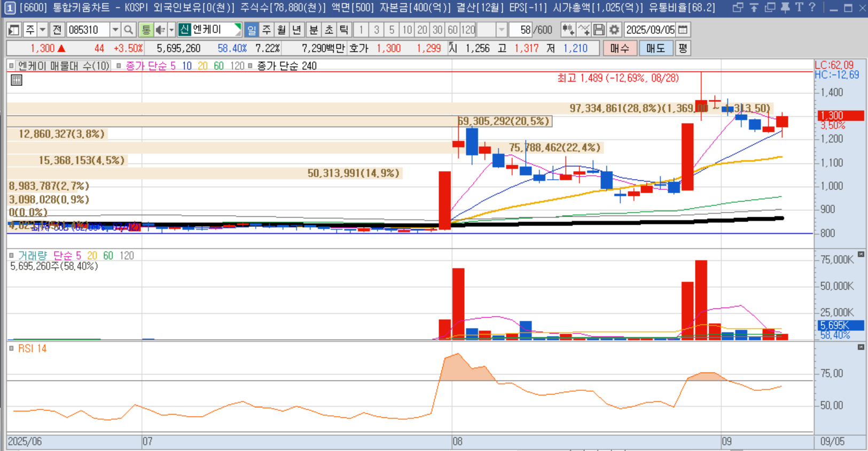Open the 주 market type dropdown
868x451 pixels.
pos(43,30)
